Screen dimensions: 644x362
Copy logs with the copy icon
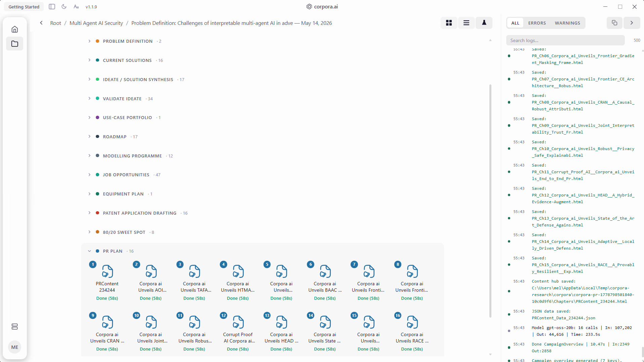click(x=614, y=23)
